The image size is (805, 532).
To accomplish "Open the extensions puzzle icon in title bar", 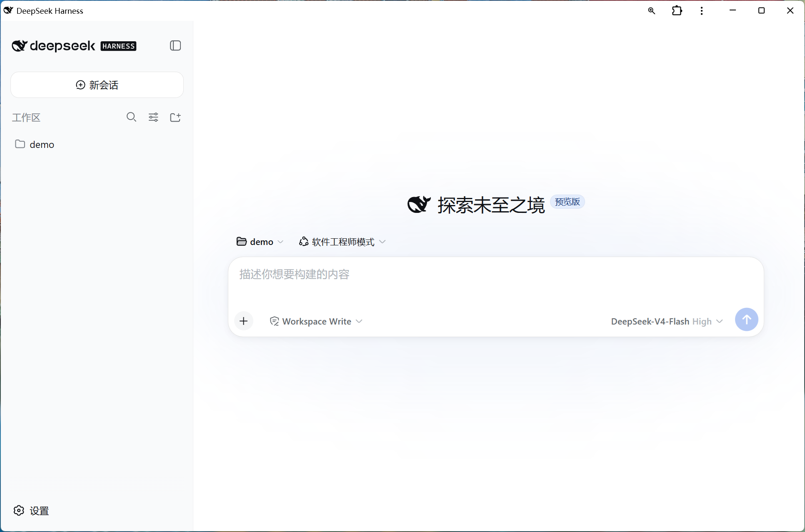I will click(x=677, y=11).
